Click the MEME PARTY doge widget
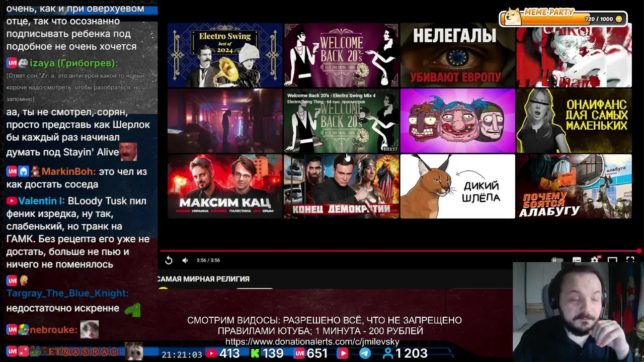 point(513,18)
